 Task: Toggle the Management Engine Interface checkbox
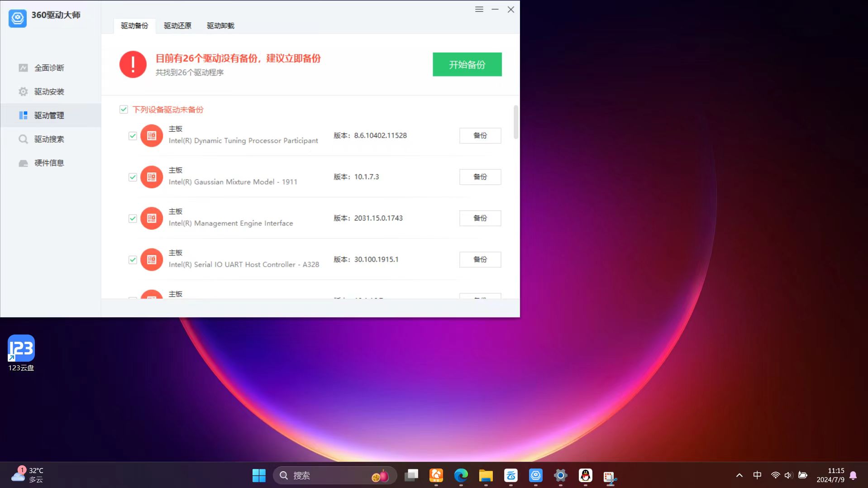[133, 218]
